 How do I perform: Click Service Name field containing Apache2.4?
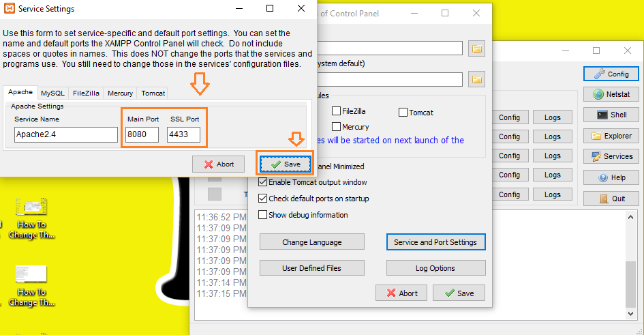pos(65,134)
